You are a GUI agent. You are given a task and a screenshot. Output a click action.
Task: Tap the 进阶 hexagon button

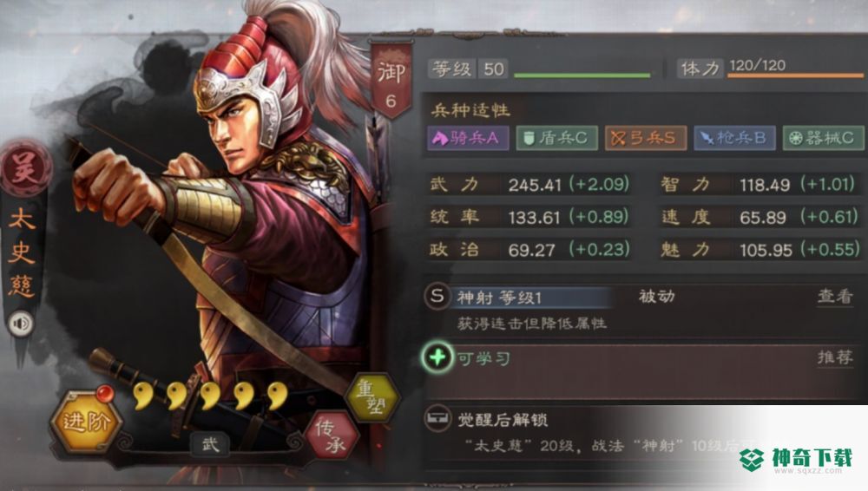[x=86, y=422]
